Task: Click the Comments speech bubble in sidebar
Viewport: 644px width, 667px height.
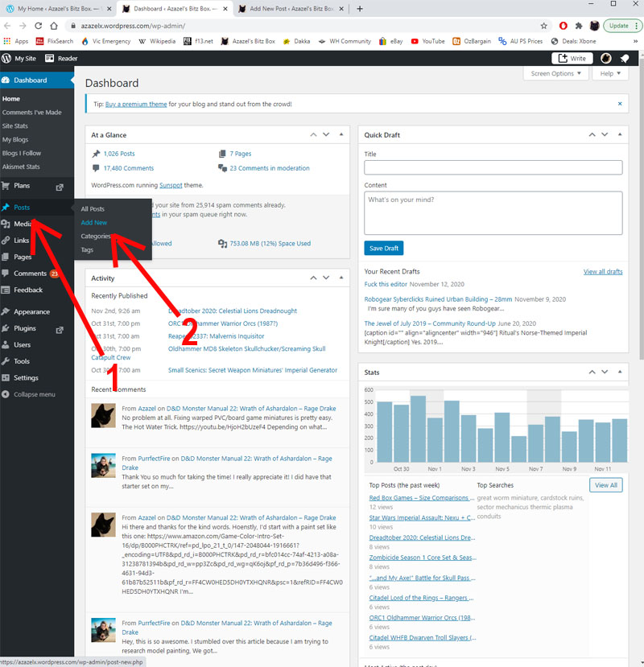Action: [6, 274]
